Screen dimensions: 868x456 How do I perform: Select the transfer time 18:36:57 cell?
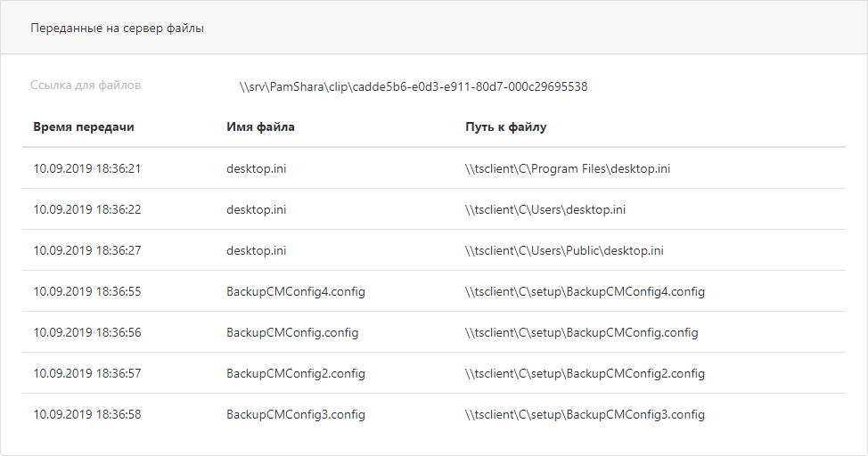87,373
